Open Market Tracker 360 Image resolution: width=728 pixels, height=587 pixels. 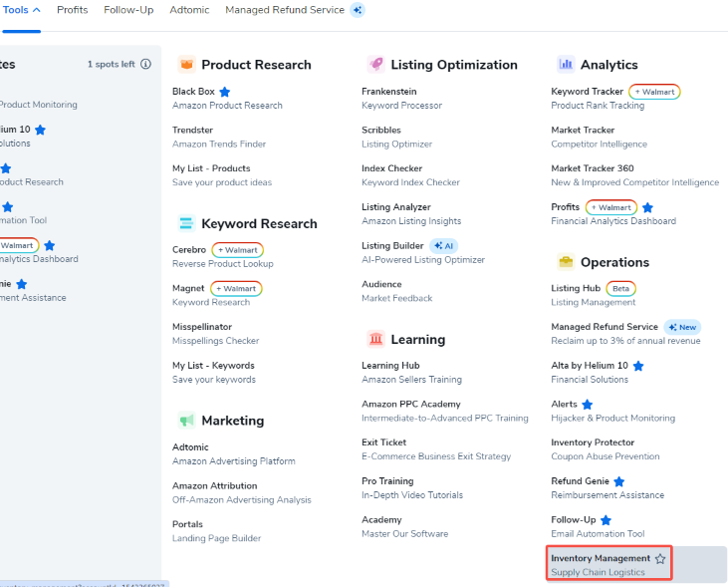pos(634,175)
